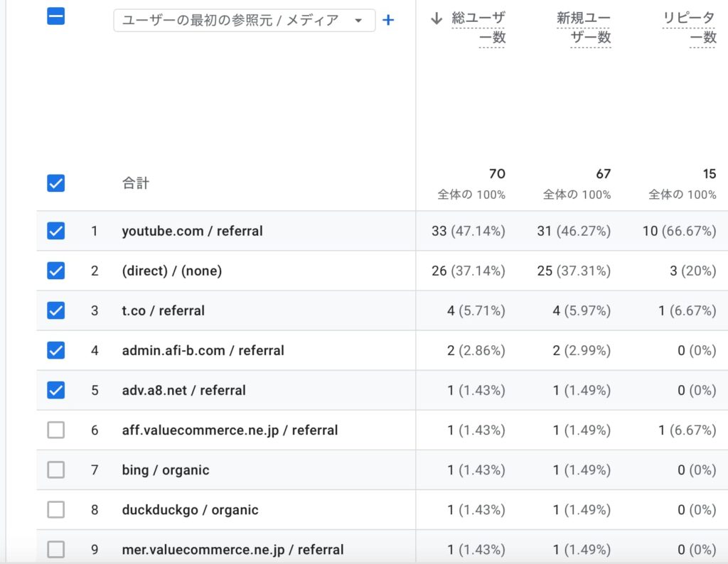Click the sort arrow beside 総ユーザー数

point(437,19)
